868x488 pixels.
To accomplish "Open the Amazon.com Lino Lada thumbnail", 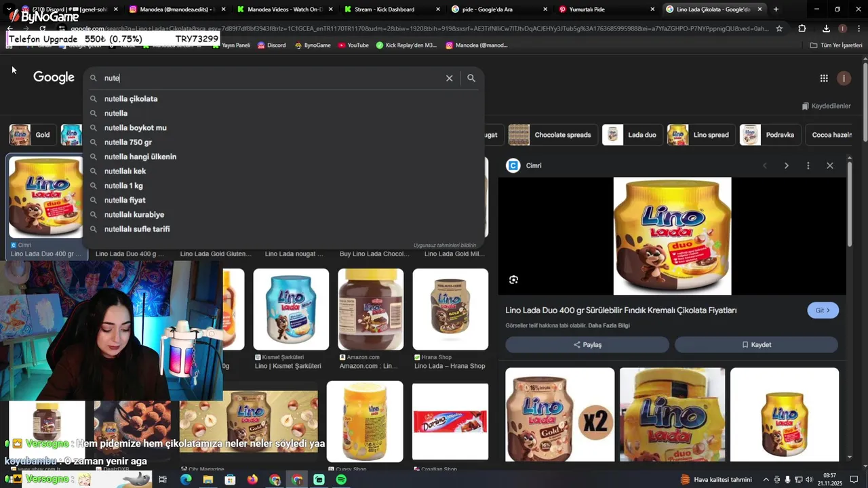I will pos(370,309).
